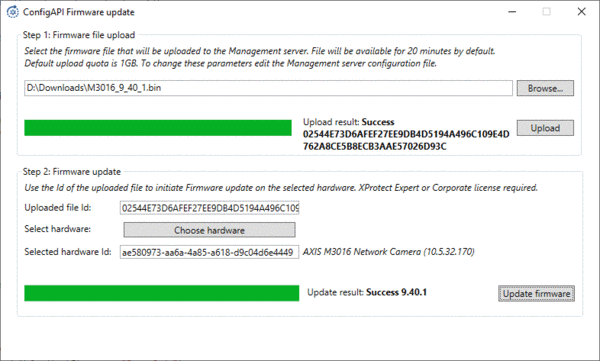
Task: Minimize the Firmware update window
Action: pos(512,12)
